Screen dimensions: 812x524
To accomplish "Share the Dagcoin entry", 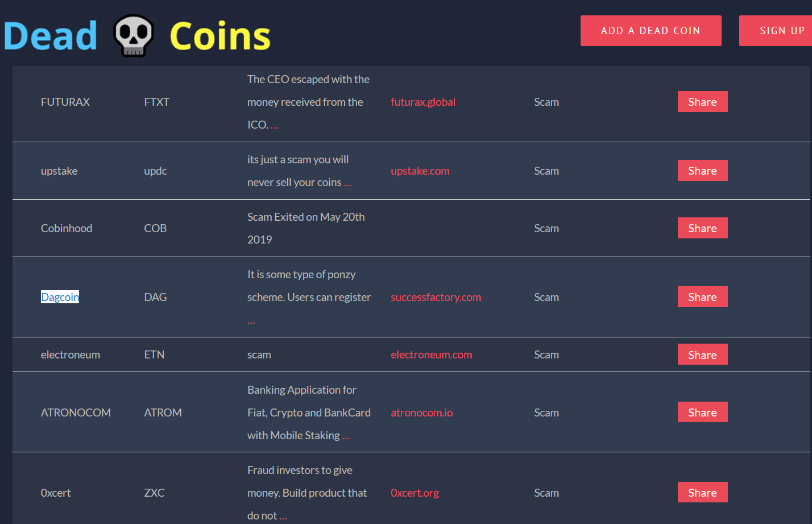I will [702, 297].
